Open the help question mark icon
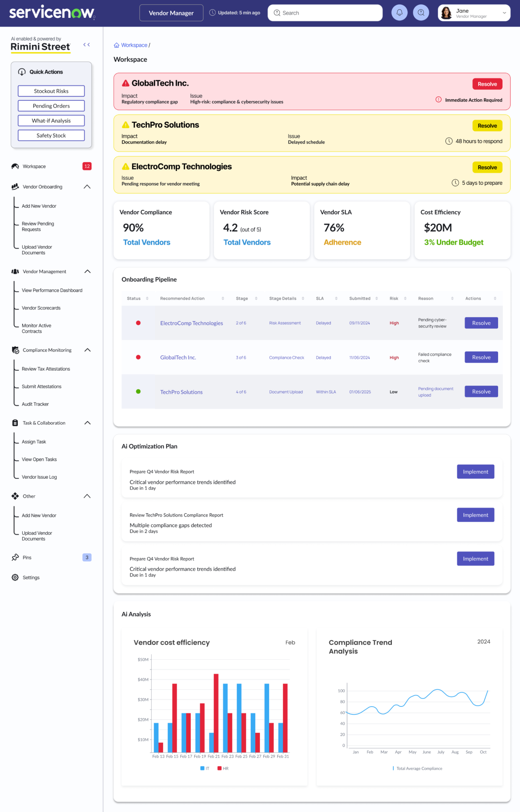 tap(421, 13)
